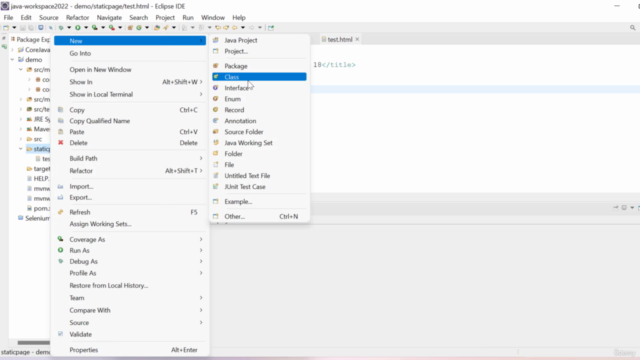Click the Debug As bug icon
Image resolution: width=640 pixels, height=360 pixels.
pyautogui.click(x=61, y=261)
